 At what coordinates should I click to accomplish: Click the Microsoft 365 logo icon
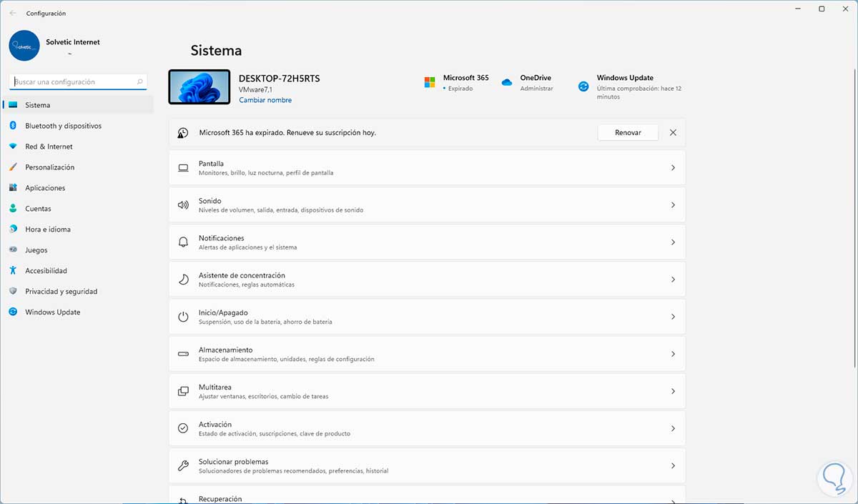pos(430,83)
